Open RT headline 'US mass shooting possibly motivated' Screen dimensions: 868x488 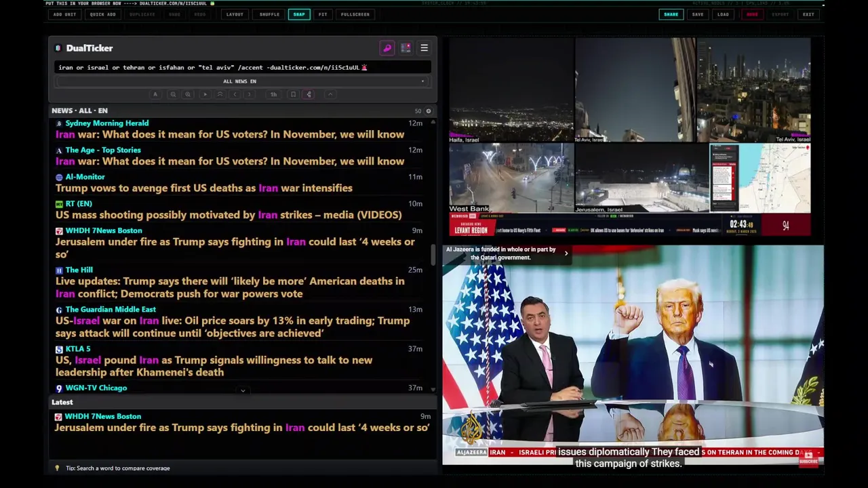[x=229, y=215]
